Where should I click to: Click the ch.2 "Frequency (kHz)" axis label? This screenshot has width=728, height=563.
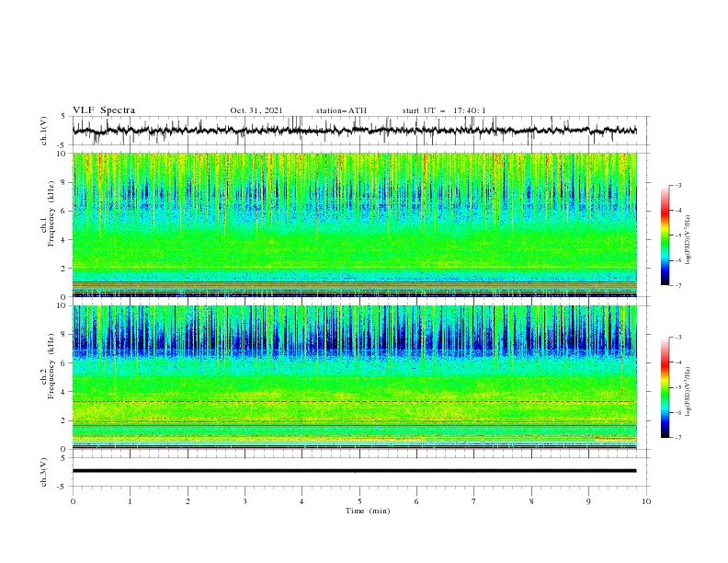coord(51,366)
